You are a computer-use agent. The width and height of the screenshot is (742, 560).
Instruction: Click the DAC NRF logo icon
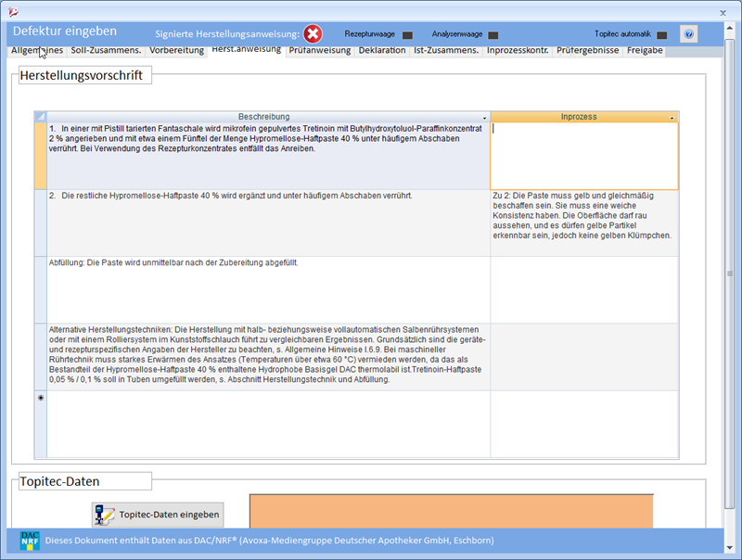[x=30, y=541]
